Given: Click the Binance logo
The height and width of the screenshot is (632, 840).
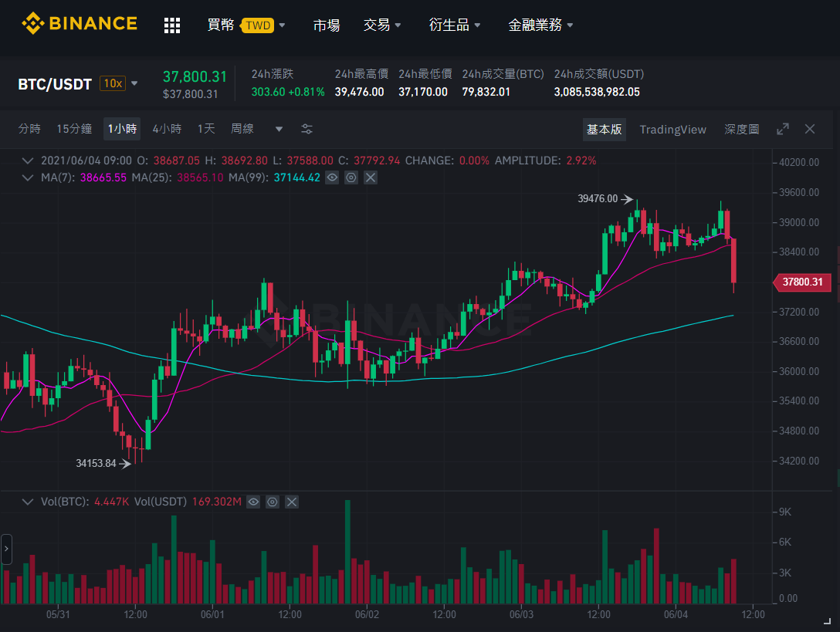Looking at the screenshot, I should [x=80, y=24].
